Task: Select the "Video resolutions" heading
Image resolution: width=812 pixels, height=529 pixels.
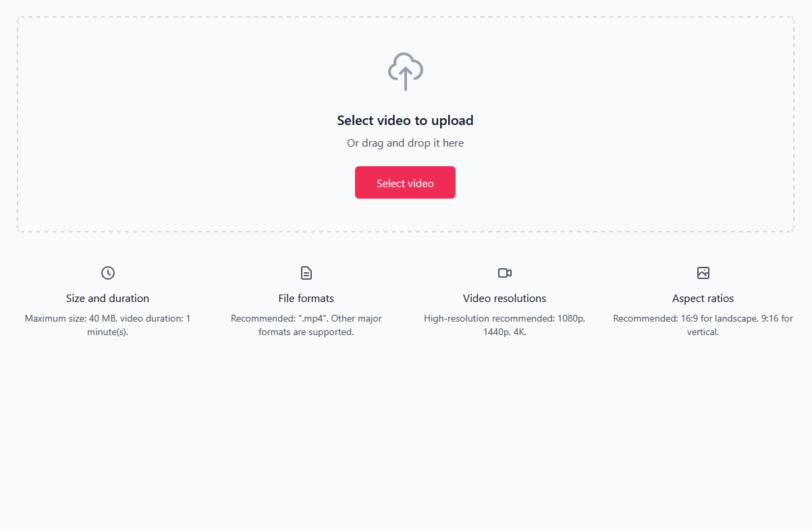Action: point(505,299)
